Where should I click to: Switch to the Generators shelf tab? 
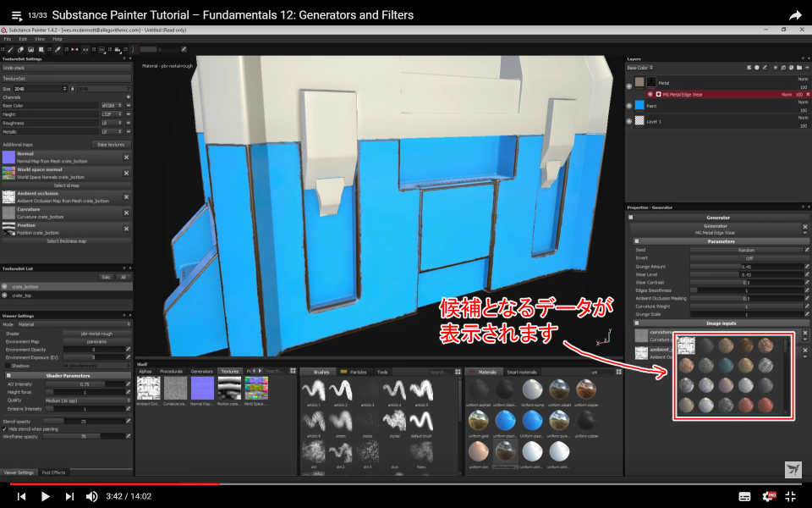coord(201,371)
